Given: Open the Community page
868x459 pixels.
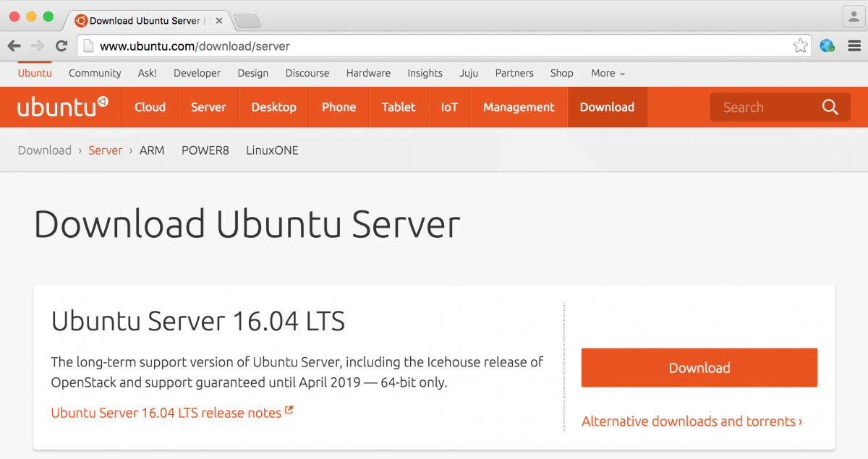Looking at the screenshot, I should (x=95, y=73).
